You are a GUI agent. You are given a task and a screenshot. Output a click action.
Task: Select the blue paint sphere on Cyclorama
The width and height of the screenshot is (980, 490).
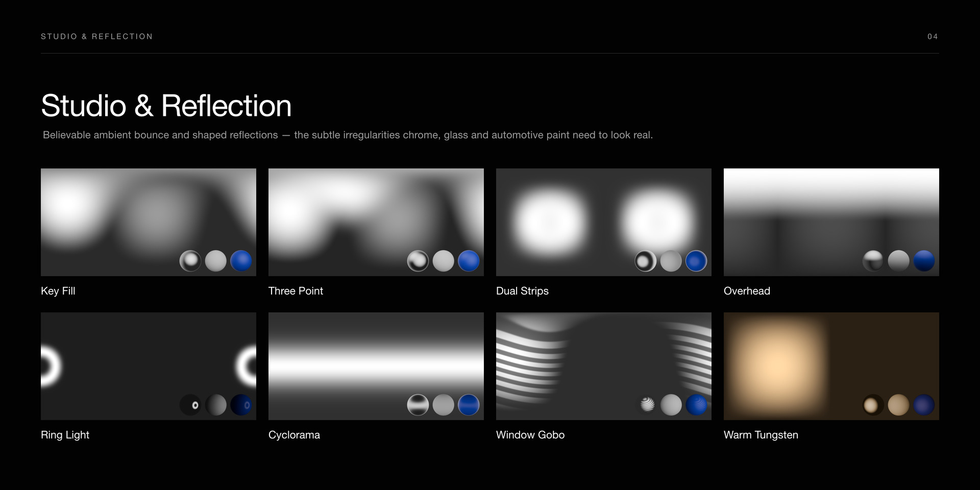pos(469,405)
